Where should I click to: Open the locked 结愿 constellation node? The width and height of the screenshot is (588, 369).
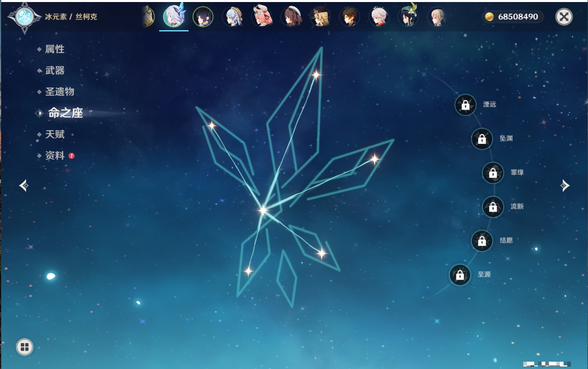coord(482,241)
